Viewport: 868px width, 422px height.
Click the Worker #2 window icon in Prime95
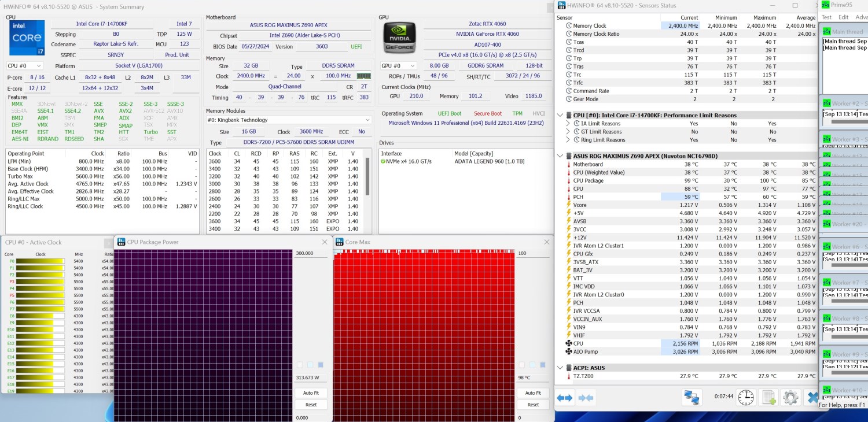[826, 103]
